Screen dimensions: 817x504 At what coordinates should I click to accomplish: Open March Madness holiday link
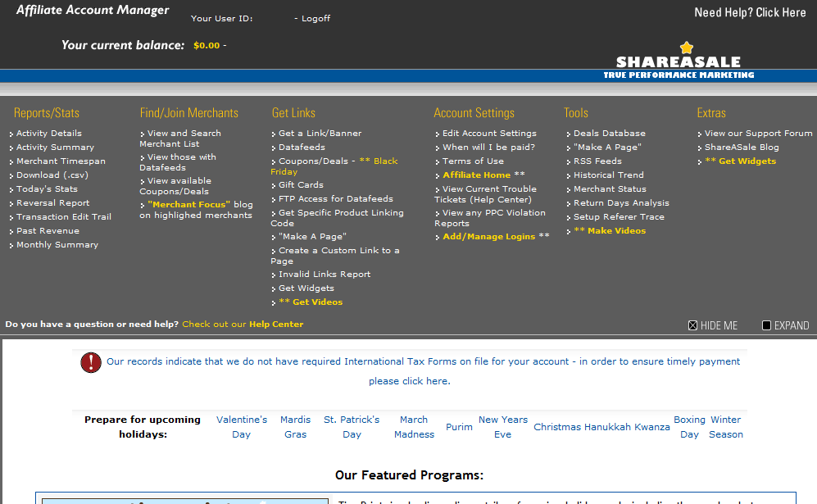[x=414, y=428]
